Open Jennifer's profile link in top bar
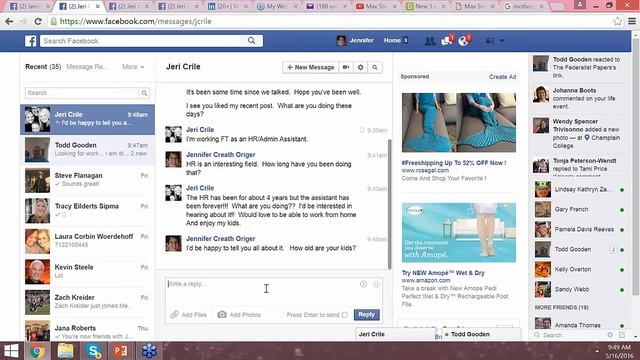 tap(355, 40)
